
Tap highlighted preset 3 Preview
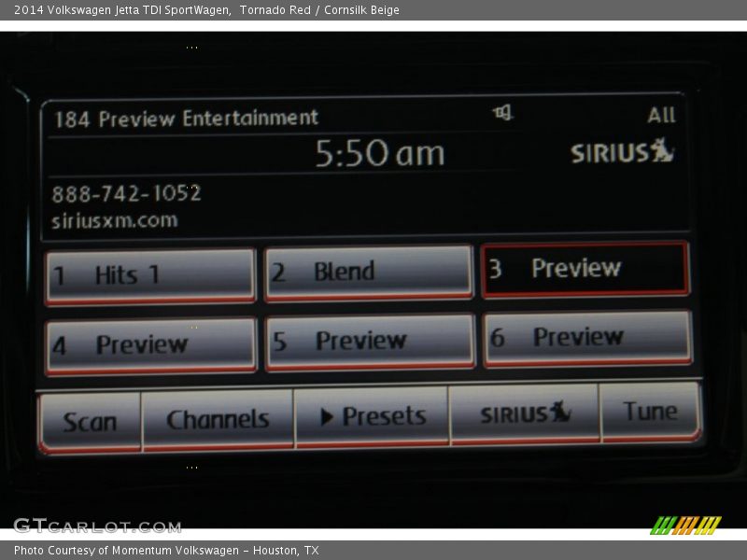point(585,269)
